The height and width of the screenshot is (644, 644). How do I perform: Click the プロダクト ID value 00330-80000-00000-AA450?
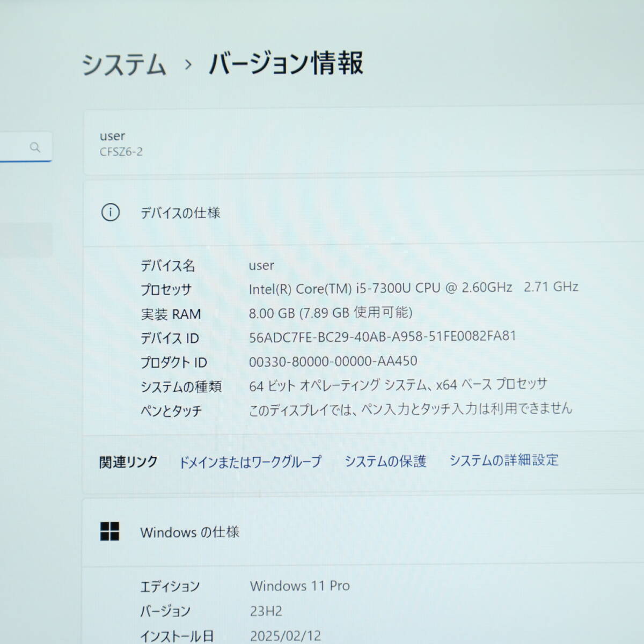[333, 361]
